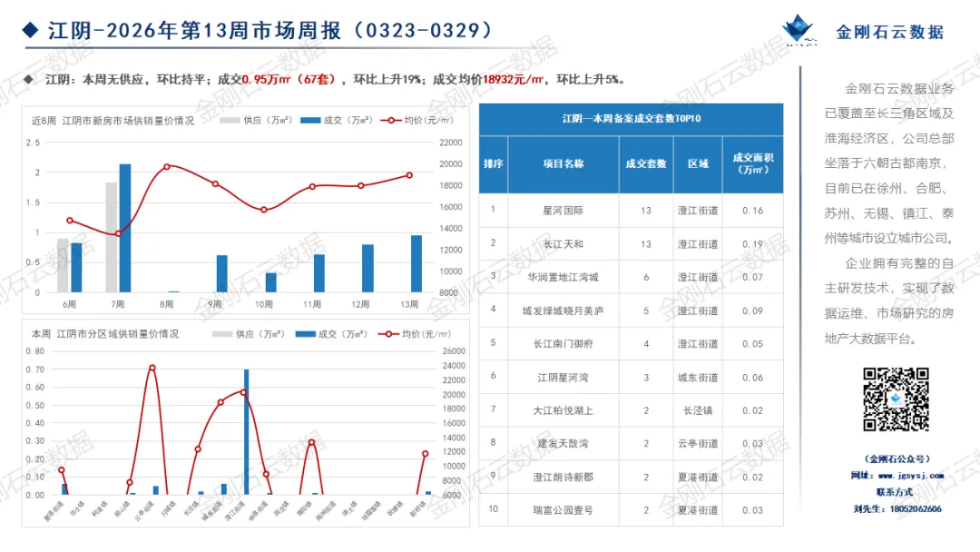980x552 pixels.
Task: Select the 江阴—本周备案成交套数TOP10 header banner
Action: pyautogui.click(x=631, y=118)
